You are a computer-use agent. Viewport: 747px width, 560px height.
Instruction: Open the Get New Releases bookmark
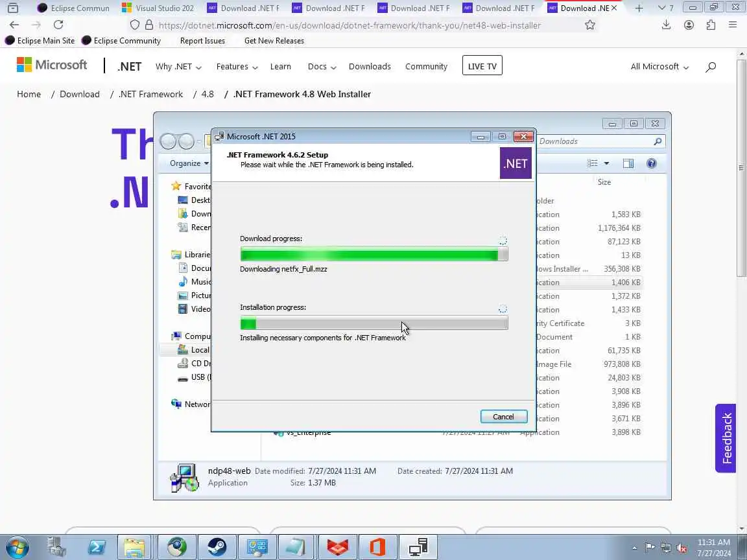(x=274, y=40)
